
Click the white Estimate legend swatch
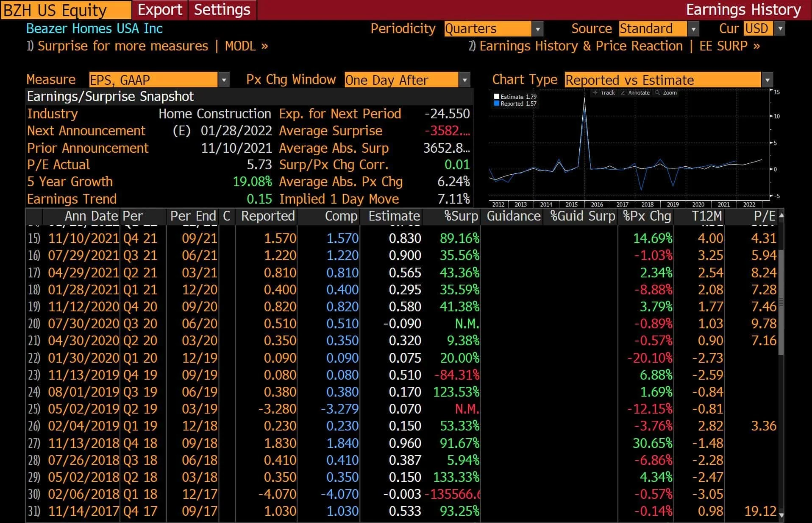point(497,97)
